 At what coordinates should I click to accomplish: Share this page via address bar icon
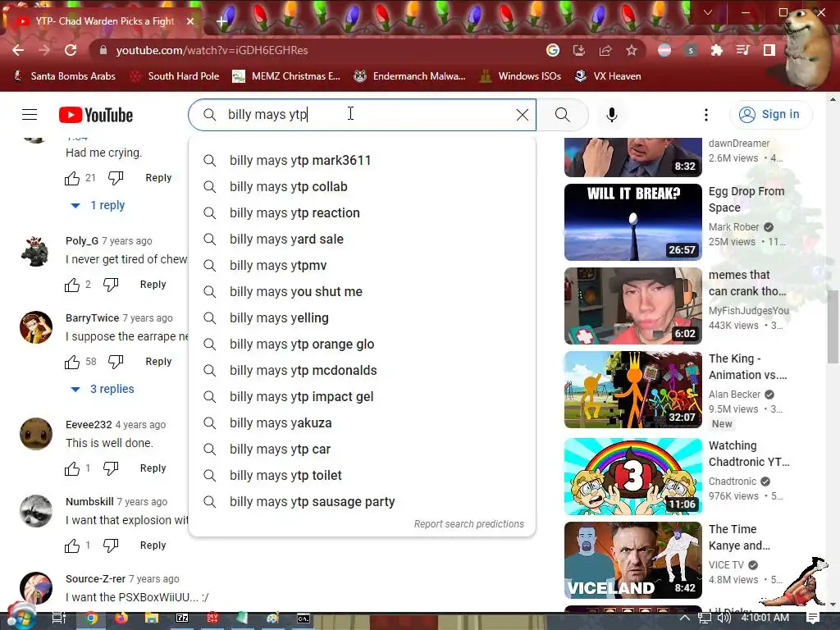[x=605, y=50]
